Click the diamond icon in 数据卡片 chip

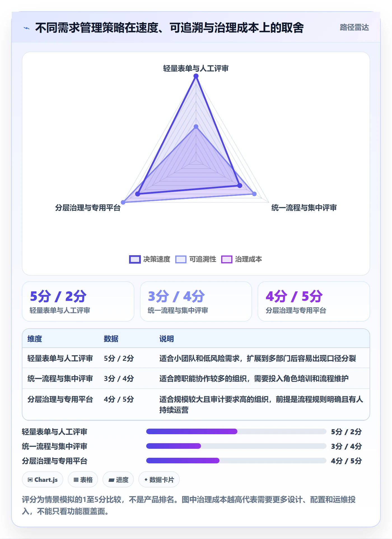[x=146, y=480]
